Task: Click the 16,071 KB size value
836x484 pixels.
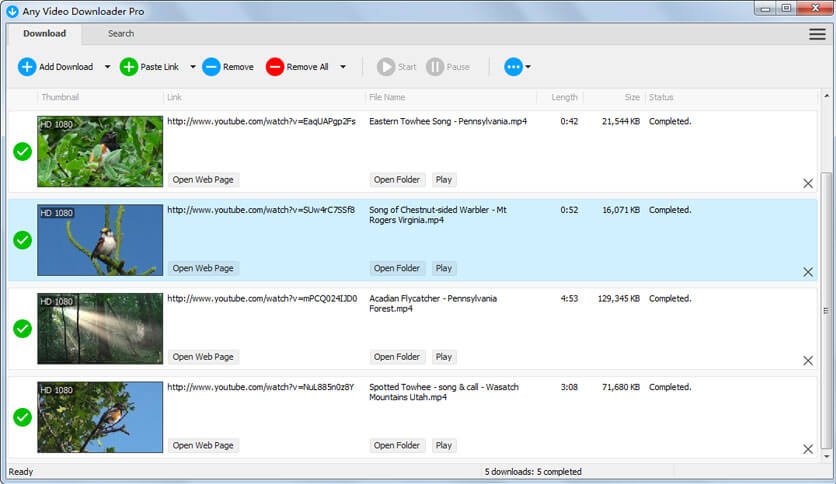Action: (621, 209)
